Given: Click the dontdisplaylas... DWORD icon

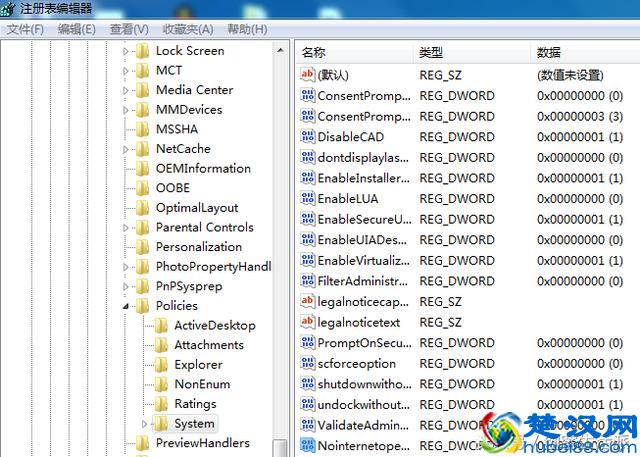Looking at the screenshot, I should 308,157.
